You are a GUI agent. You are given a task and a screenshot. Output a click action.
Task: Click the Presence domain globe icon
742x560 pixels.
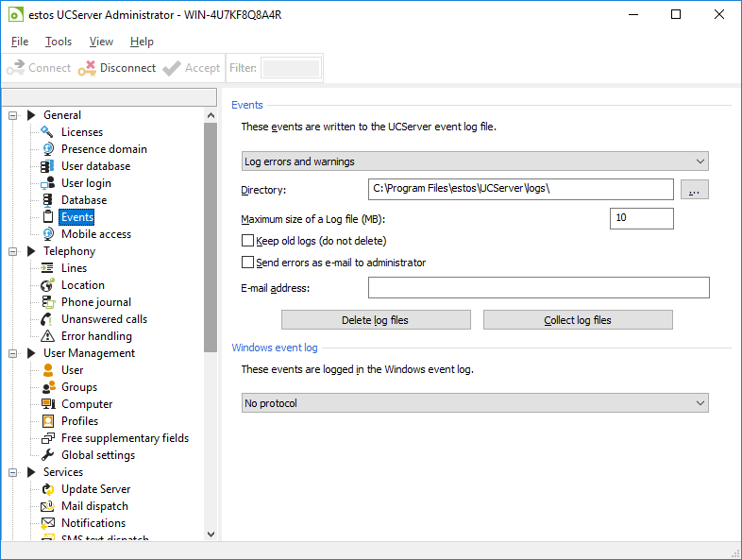coord(47,149)
